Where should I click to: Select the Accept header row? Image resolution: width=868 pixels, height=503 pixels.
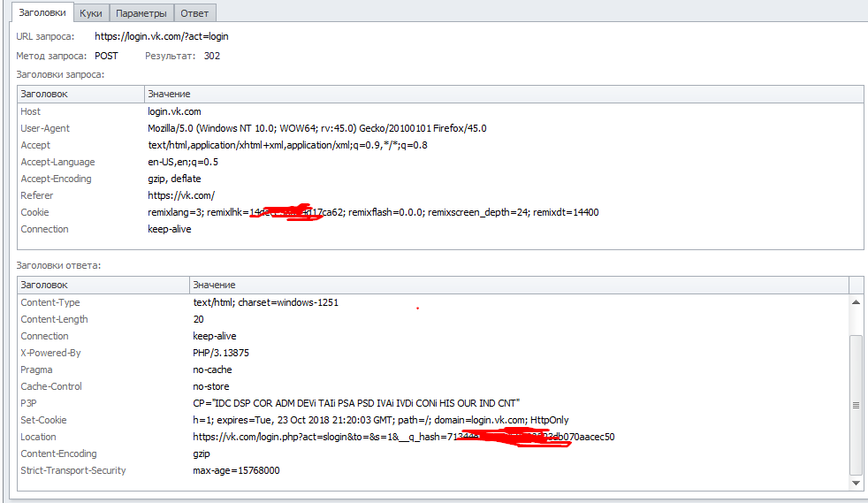tap(440, 145)
